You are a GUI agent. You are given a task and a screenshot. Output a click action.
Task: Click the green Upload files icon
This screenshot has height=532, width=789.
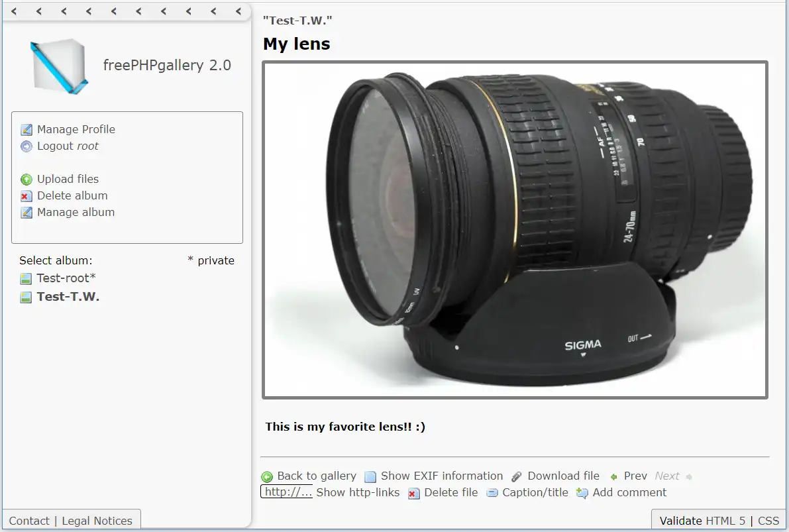coord(26,180)
